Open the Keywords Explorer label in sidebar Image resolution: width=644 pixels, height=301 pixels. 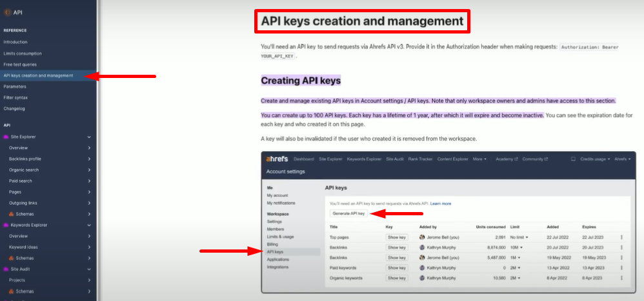[29, 225]
